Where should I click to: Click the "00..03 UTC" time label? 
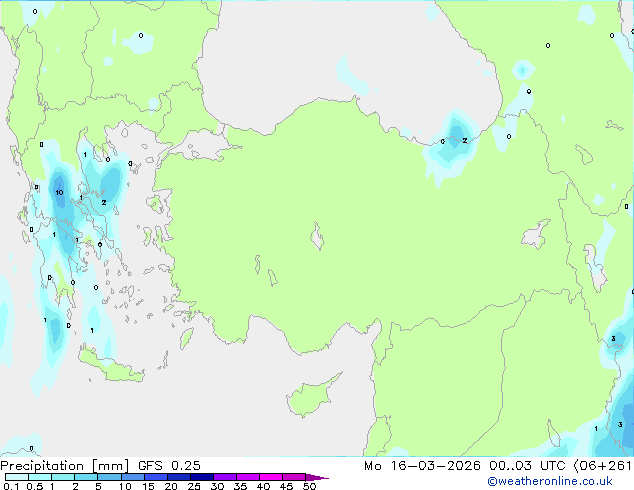click(x=527, y=465)
